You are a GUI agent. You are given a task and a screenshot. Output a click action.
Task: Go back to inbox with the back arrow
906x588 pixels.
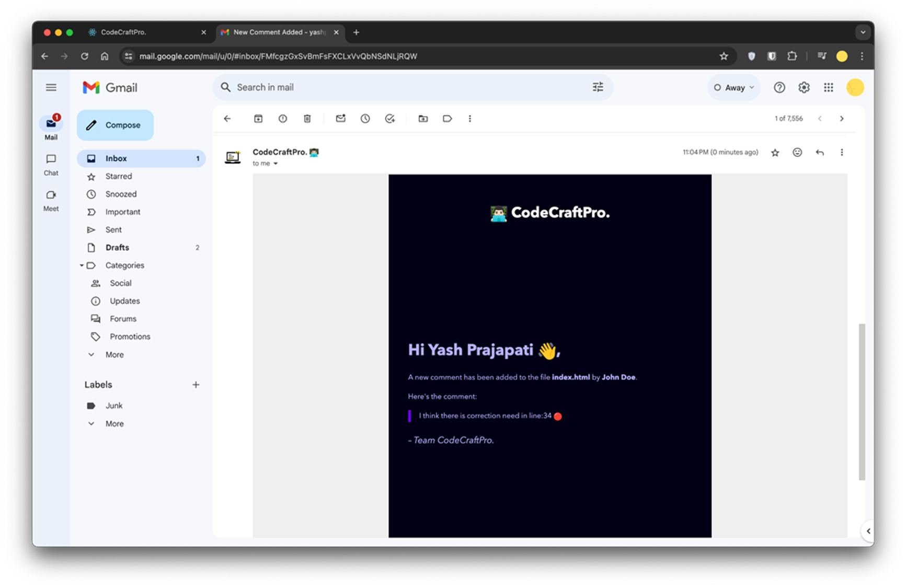coord(227,119)
